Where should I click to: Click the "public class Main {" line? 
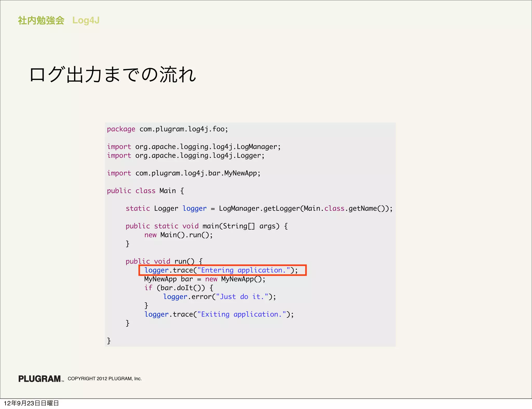[145, 191]
